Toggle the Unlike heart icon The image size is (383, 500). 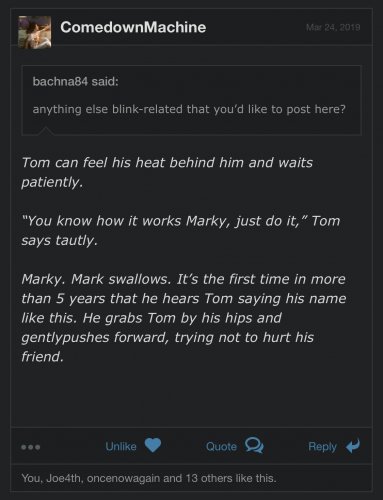coord(153,445)
